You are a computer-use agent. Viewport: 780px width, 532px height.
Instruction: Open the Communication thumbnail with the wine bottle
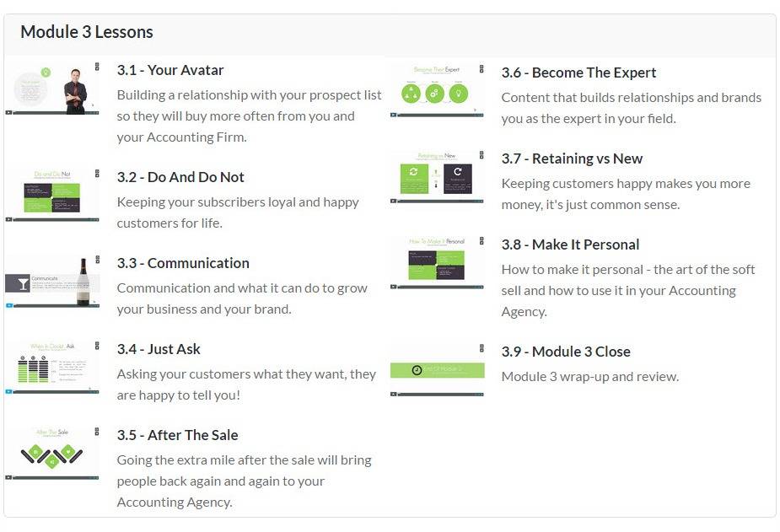pyautogui.click(x=52, y=279)
